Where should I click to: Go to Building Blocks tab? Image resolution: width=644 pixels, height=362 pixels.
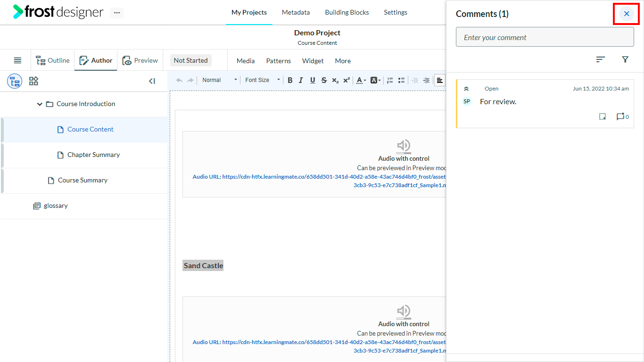347,12
